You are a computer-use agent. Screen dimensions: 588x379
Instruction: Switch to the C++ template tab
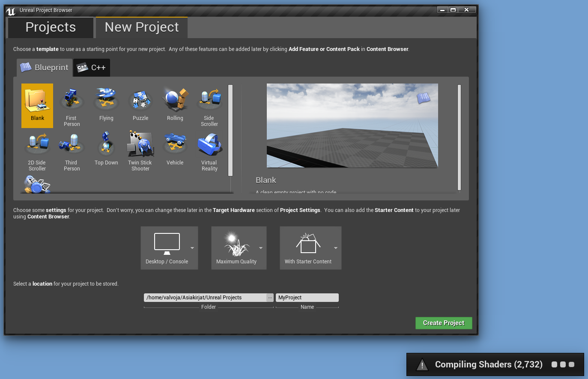click(92, 68)
